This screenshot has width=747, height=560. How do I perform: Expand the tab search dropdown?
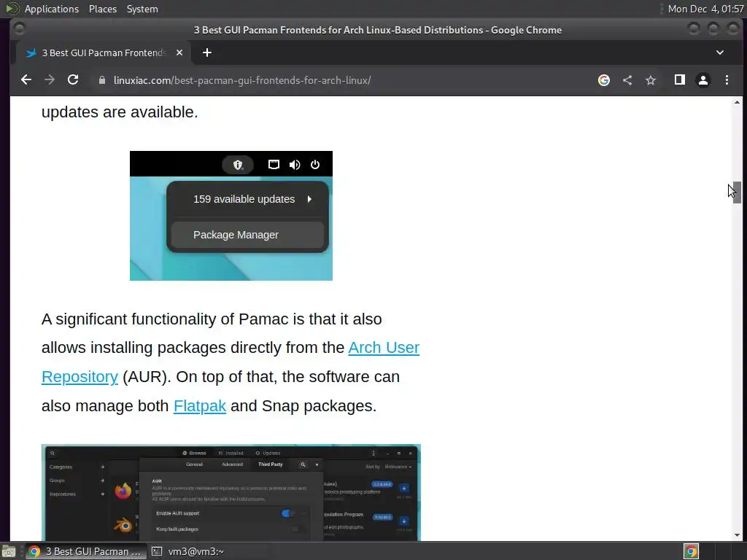(720, 52)
